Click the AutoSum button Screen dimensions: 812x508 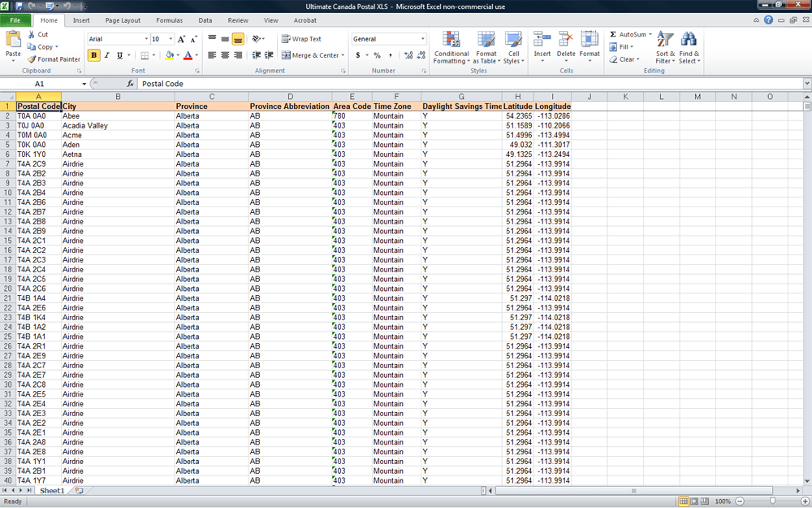tap(630, 34)
